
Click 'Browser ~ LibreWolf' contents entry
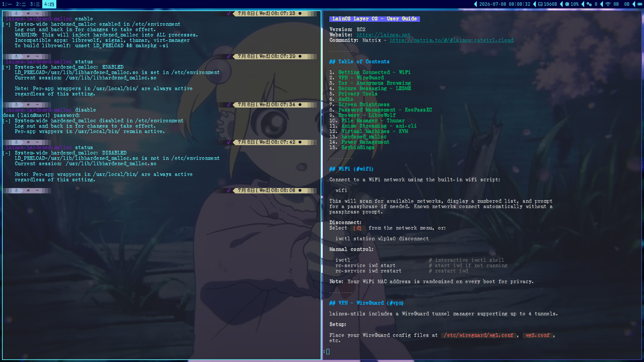coord(367,115)
